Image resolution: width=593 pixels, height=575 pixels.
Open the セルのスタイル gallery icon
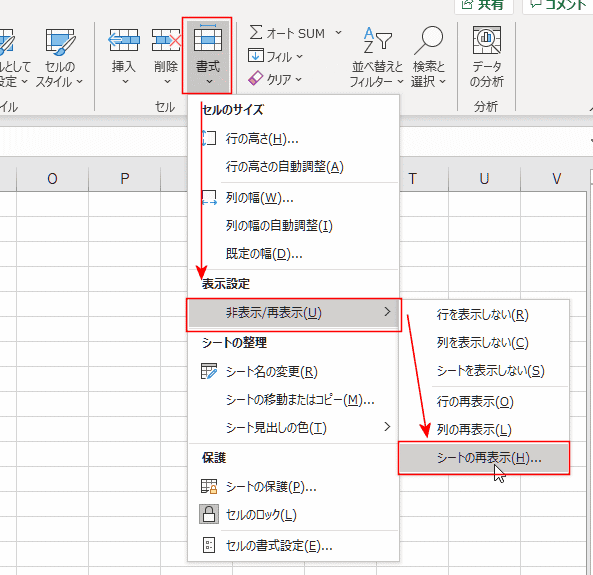point(61,40)
